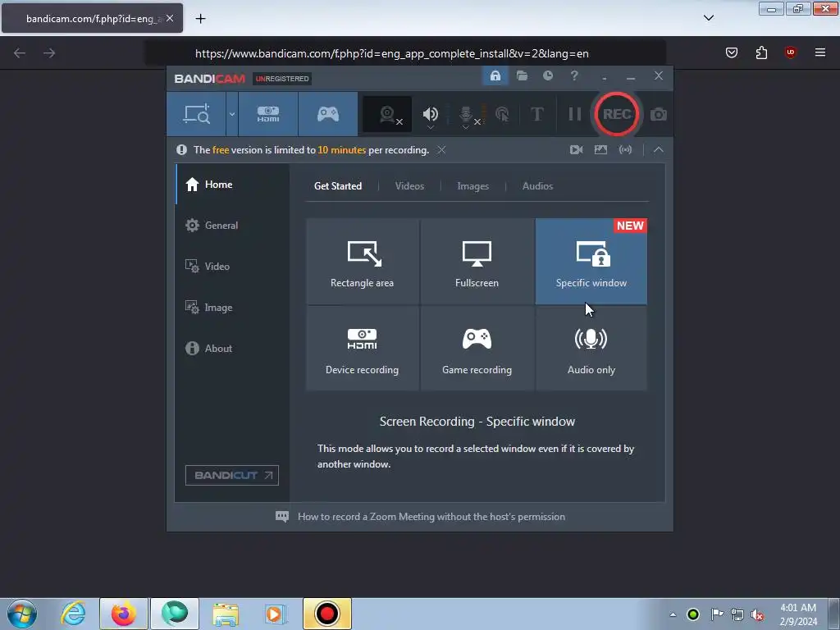The height and width of the screenshot is (630, 840).
Task: Switch to HDMI device recording mode
Action: point(268,114)
